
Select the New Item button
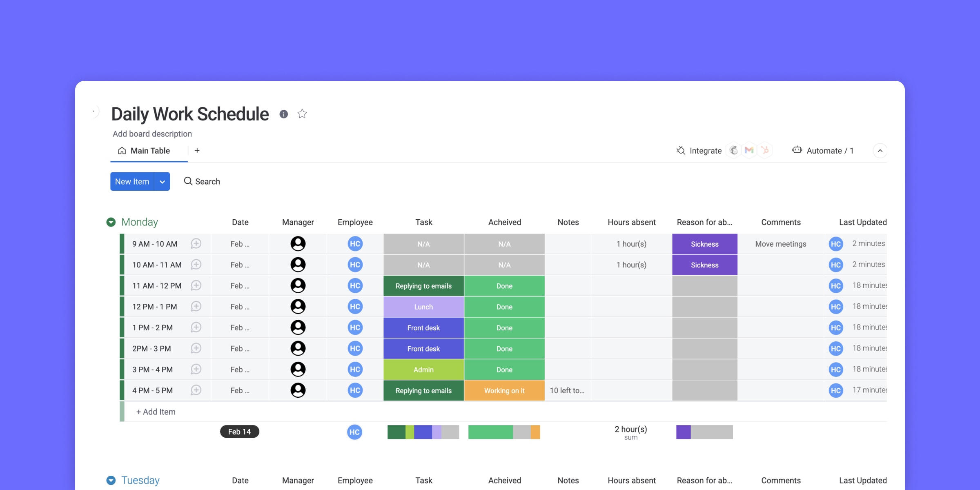pyautogui.click(x=132, y=181)
